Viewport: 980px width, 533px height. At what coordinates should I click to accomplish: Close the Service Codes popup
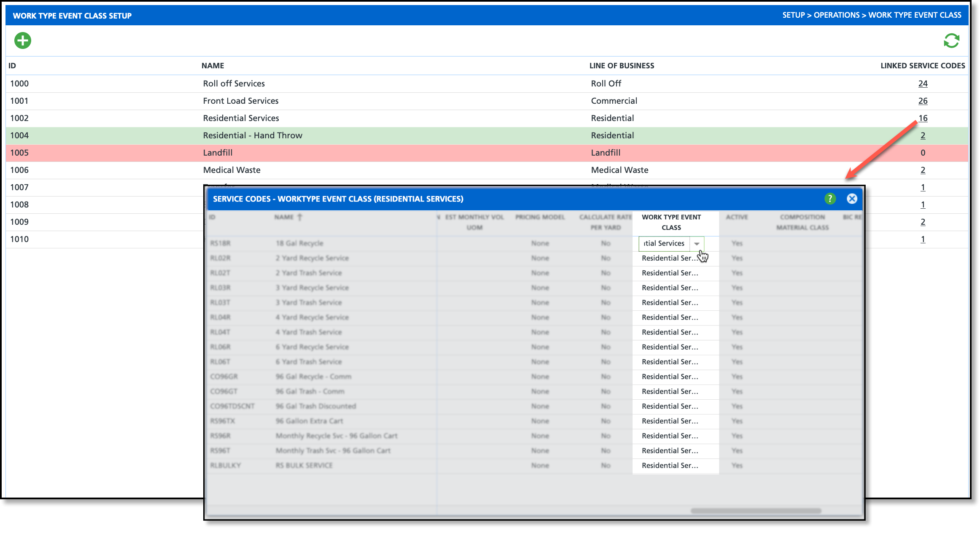(852, 199)
